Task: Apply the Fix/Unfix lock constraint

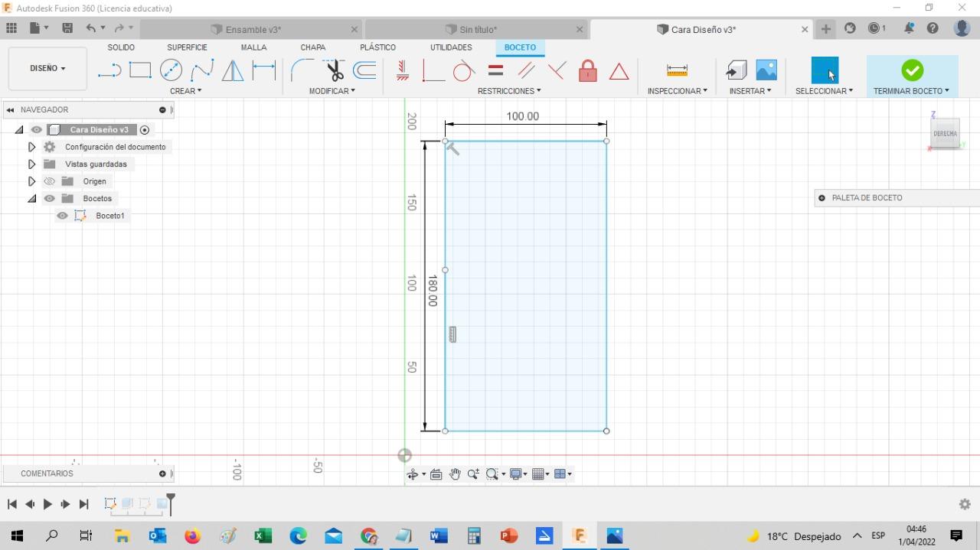Action: (x=587, y=70)
